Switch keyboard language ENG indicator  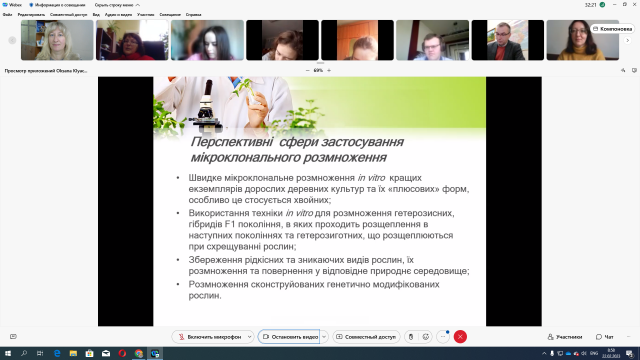pos(594,353)
